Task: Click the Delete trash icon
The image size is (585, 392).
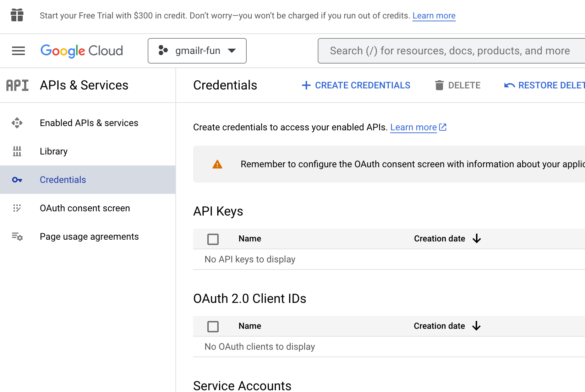Action: coord(440,85)
